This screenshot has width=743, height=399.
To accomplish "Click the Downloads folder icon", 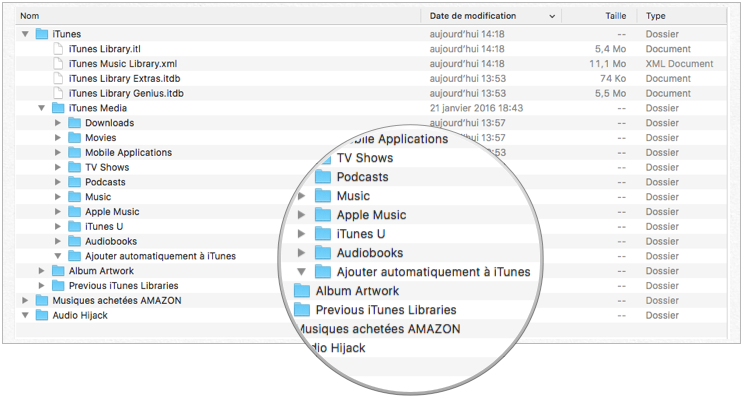I will click(x=74, y=123).
